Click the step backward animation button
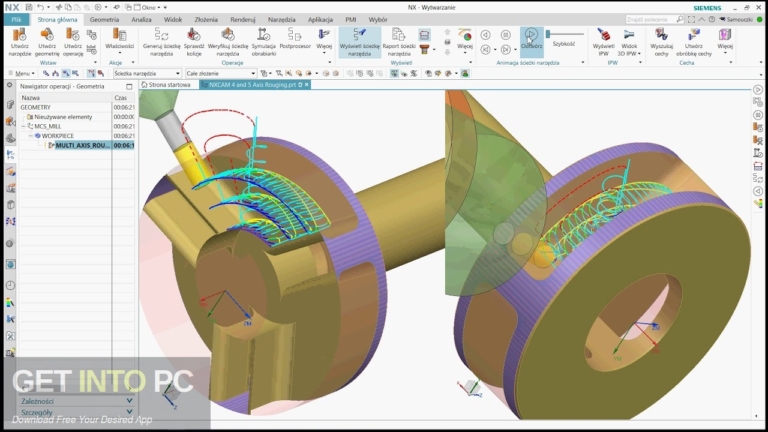Viewport: 768px width, 432px height. click(485, 35)
